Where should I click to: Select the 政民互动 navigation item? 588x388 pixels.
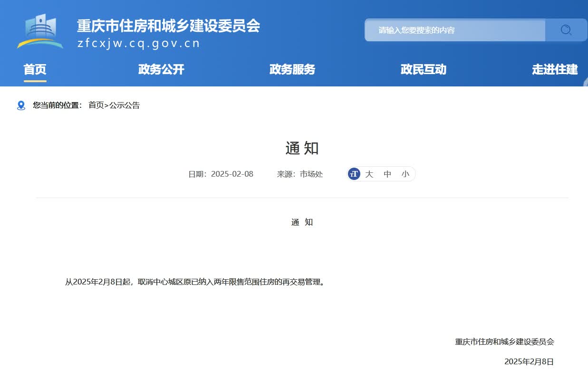point(424,69)
